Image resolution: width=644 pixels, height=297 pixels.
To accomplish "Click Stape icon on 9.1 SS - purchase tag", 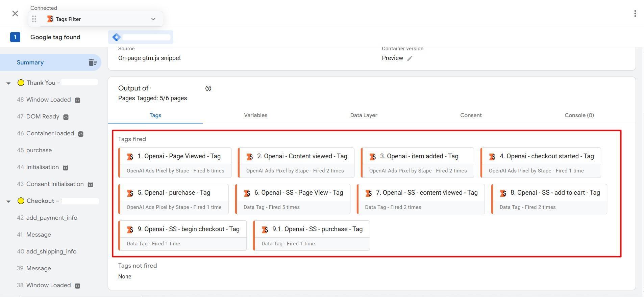I will tap(265, 230).
